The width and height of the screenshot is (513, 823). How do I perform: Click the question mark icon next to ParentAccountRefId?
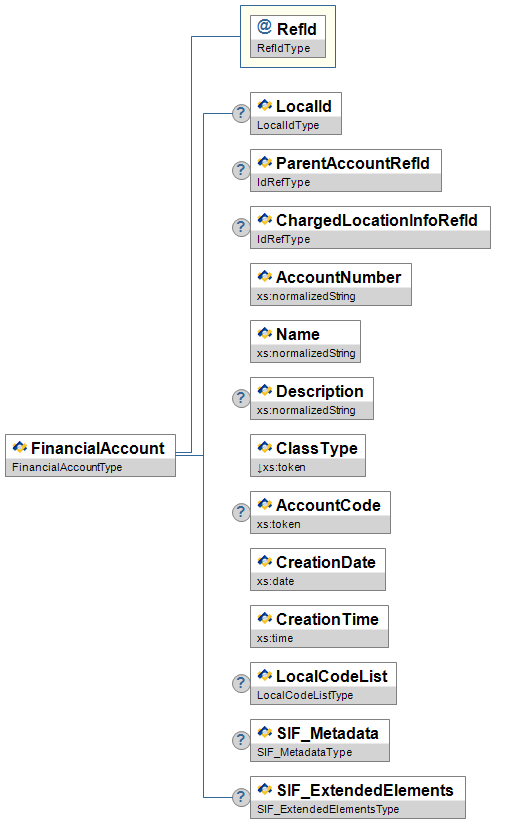(241, 170)
